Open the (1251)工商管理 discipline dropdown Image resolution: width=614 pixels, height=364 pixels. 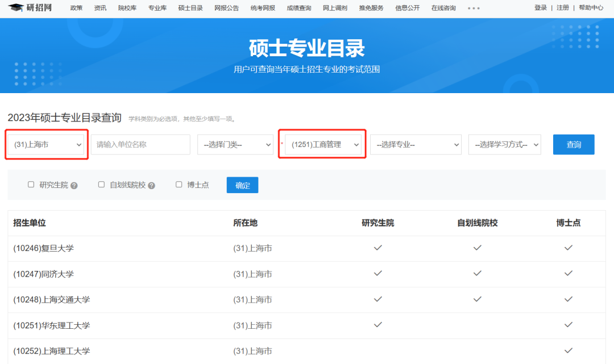point(323,145)
